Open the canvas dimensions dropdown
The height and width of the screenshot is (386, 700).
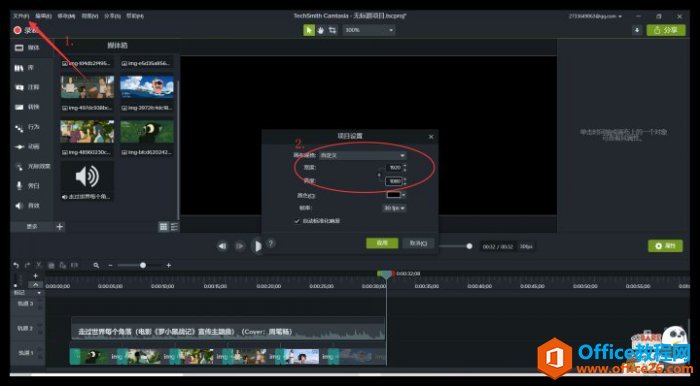(362, 155)
